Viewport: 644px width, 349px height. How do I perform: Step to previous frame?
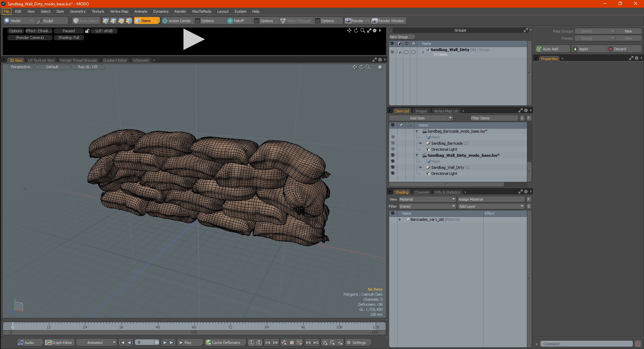130,343
